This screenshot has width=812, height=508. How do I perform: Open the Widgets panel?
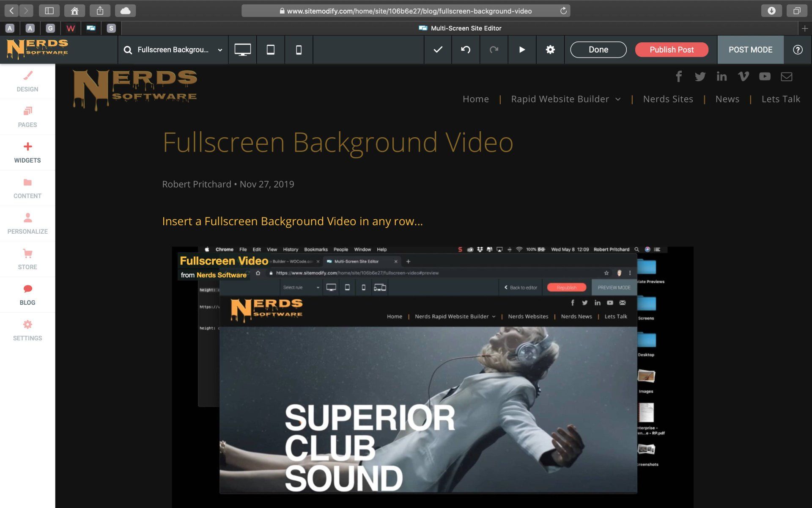click(x=27, y=153)
